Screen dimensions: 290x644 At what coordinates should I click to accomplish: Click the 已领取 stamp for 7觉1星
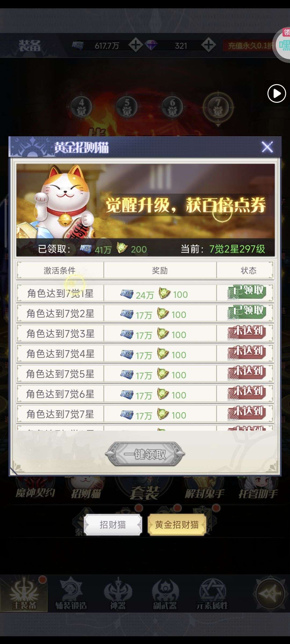247,292
